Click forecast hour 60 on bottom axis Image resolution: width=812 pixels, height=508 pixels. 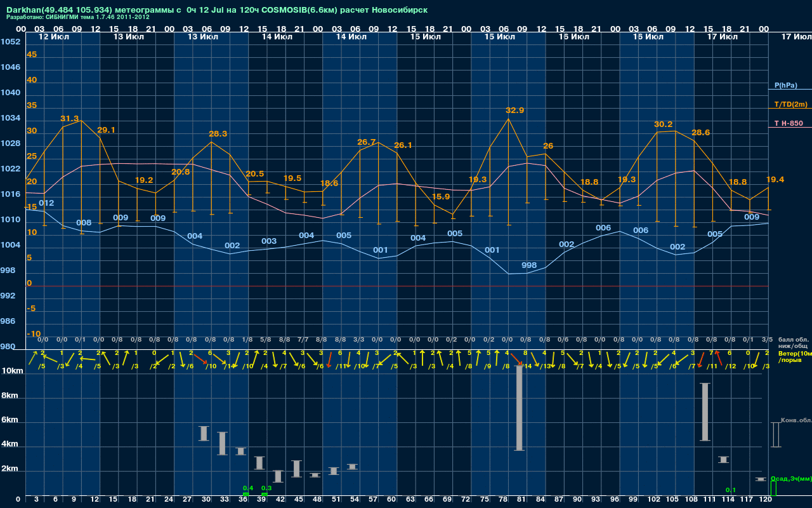coord(391,499)
